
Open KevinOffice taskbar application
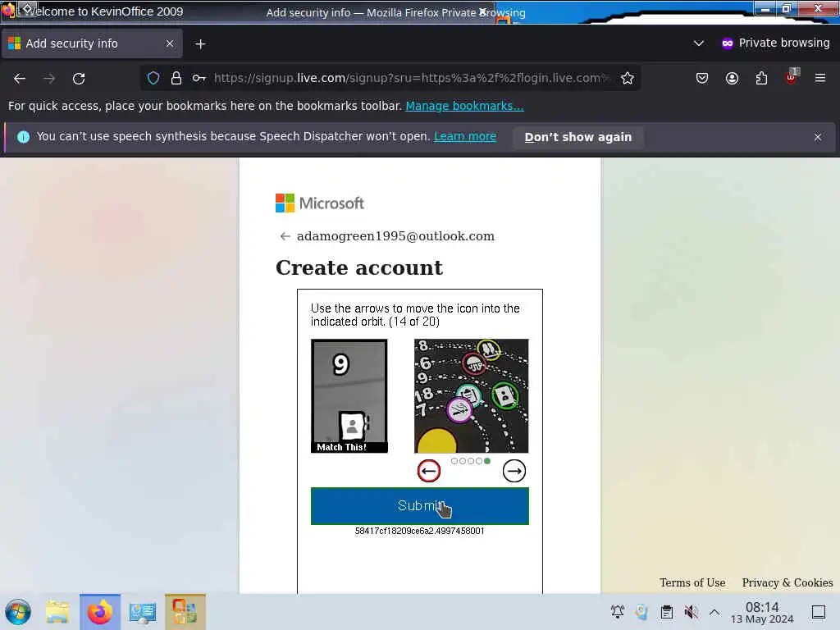pyautogui.click(x=185, y=612)
